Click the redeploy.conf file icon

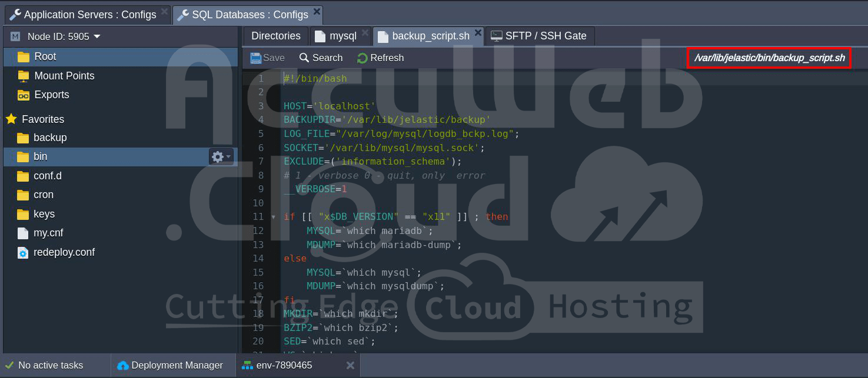[x=23, y=252]
